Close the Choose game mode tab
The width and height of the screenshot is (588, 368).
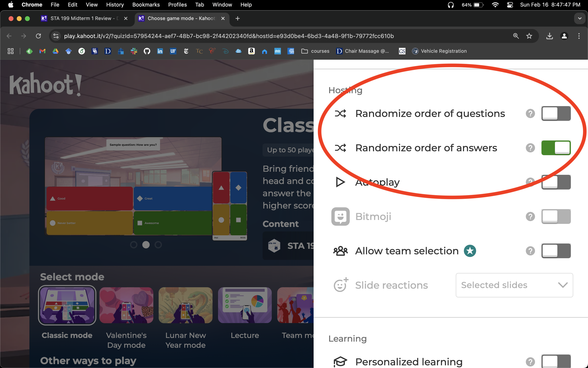click(223, 18)
